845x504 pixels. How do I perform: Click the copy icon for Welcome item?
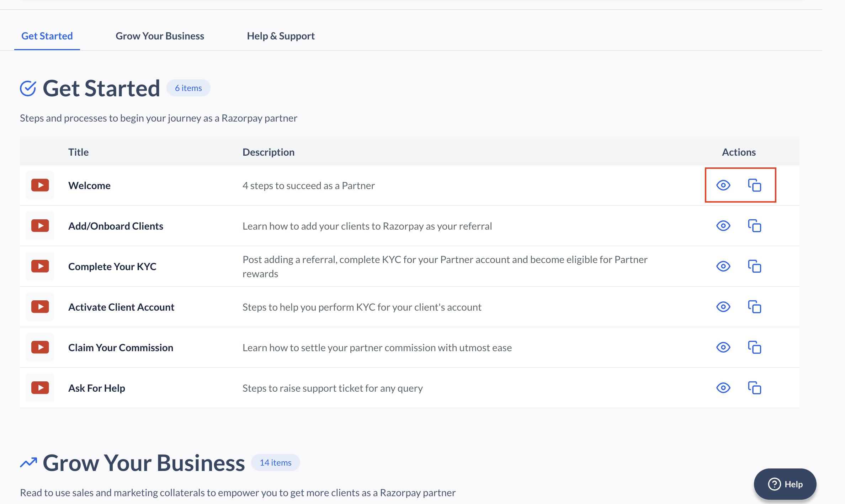pyautogui.click(x=754, y=186)
